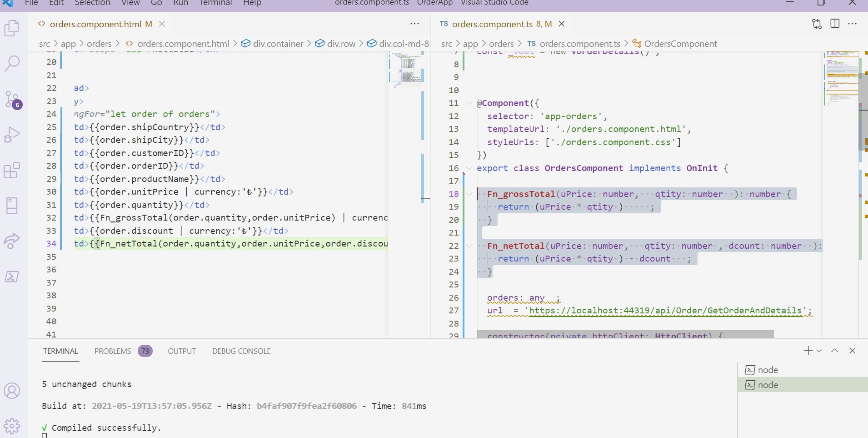Open the Go menu
Viewport: 868px width, 438px height.
click(156, 3)
